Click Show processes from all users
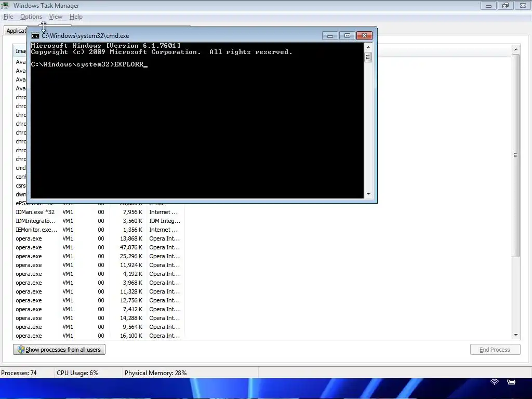The width and height of the screenshot is (532, 399). click(x=59, y=350)
